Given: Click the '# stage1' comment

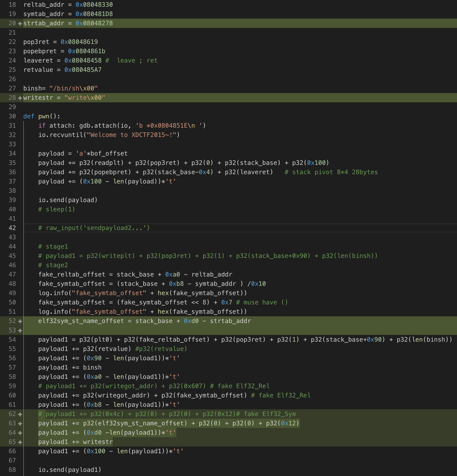Looking at the screenshot, I should (x=53, y=247).
